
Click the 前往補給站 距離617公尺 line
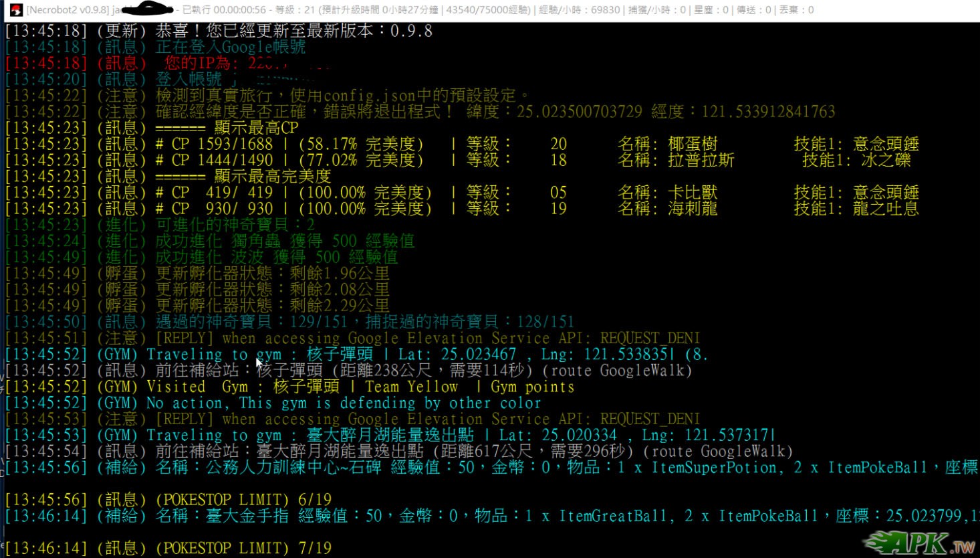[399, 451]
